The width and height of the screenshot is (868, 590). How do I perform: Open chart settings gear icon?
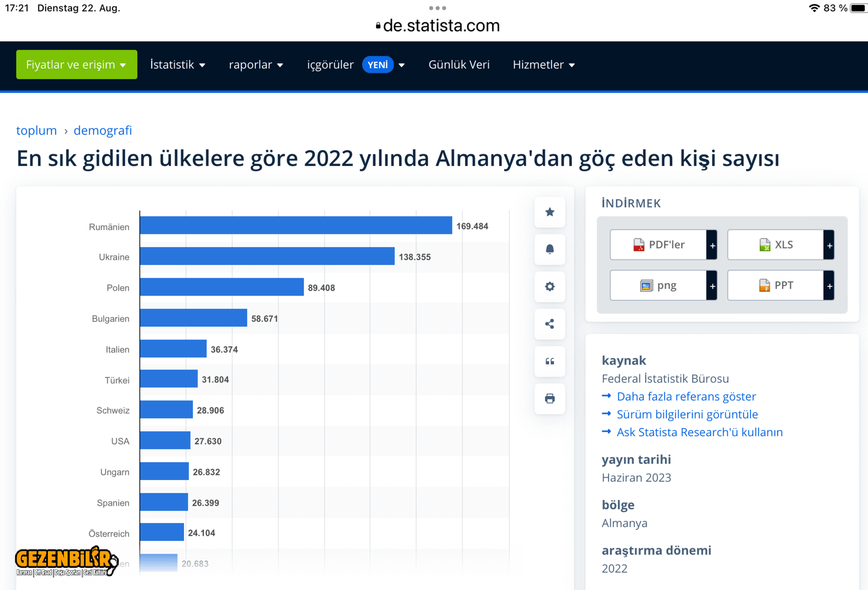pos(549,286)
